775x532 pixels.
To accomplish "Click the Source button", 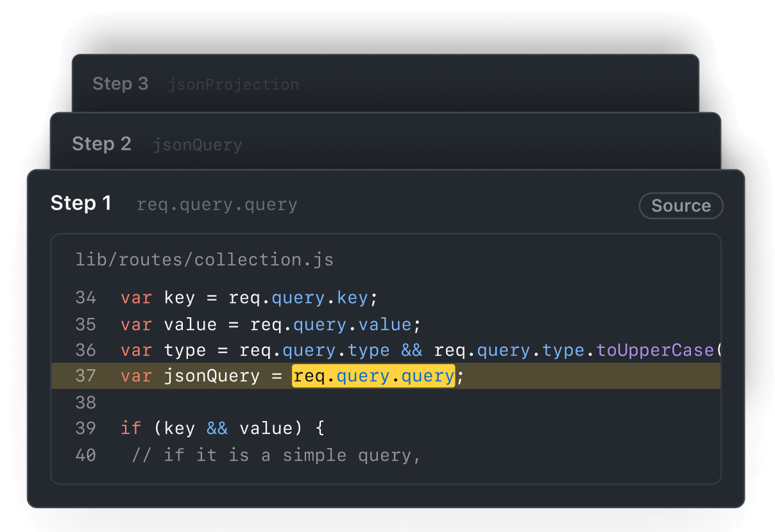I will click(681, 206).
